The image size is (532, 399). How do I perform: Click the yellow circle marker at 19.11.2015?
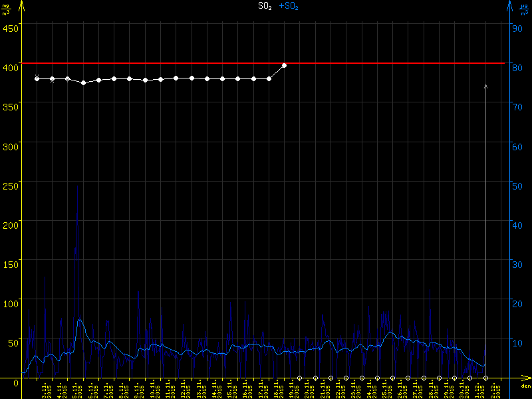[x=300, y=378]
